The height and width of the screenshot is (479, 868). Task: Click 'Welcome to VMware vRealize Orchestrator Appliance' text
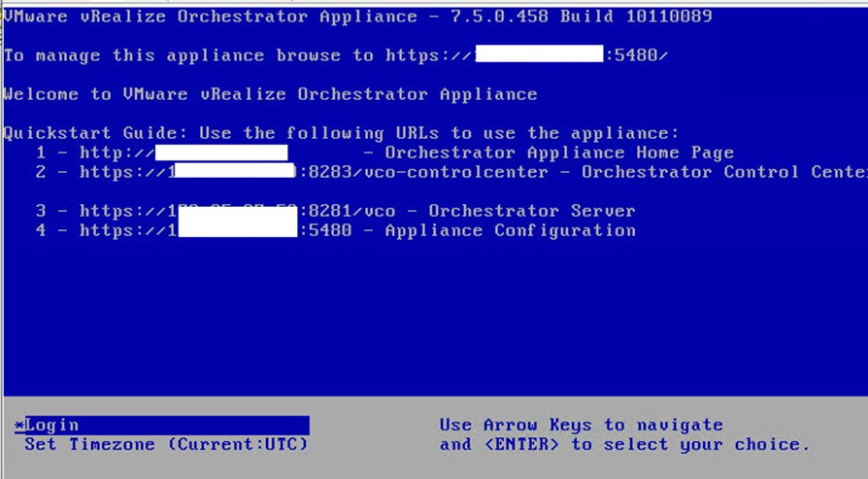tap(270, 94)
